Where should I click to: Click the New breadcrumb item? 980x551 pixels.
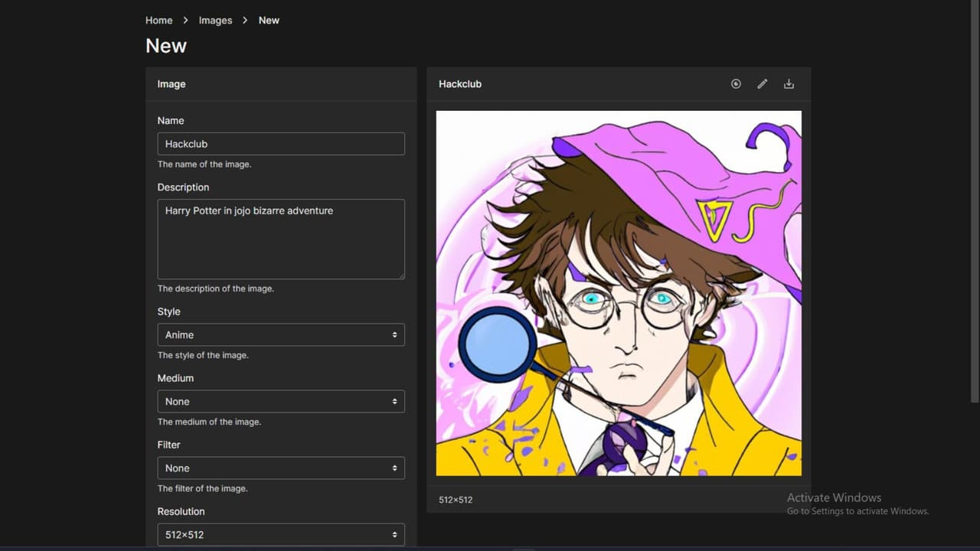point(269,21)
